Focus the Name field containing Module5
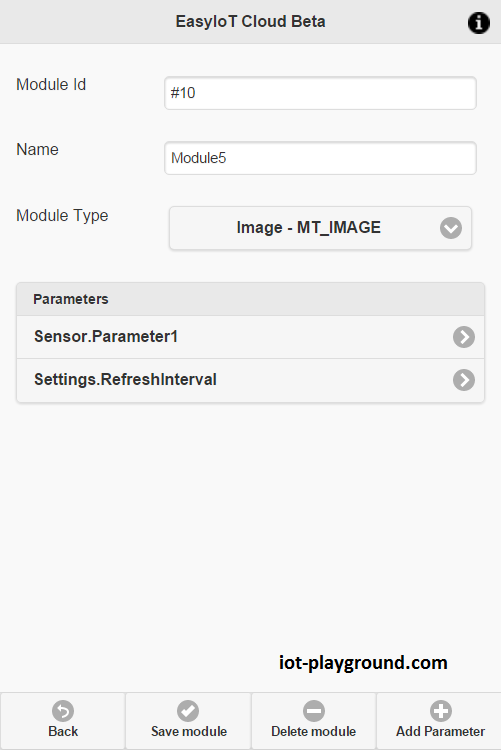 [320, 158]
